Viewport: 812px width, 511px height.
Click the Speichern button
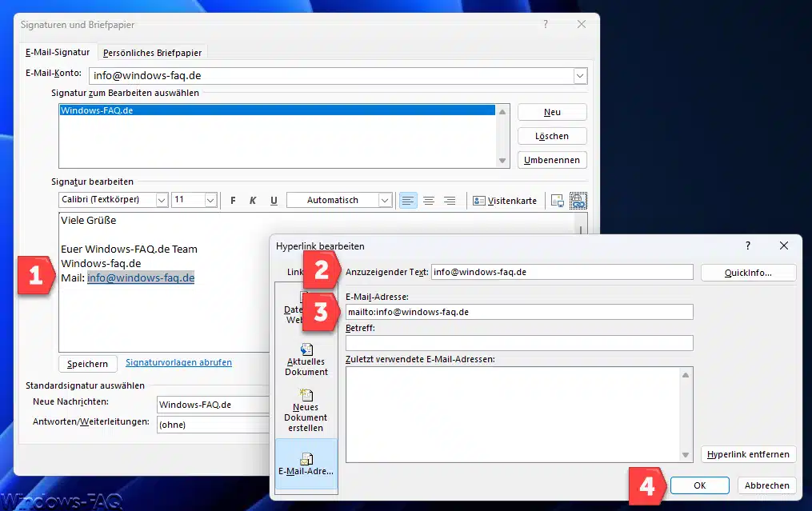[87, 364]
